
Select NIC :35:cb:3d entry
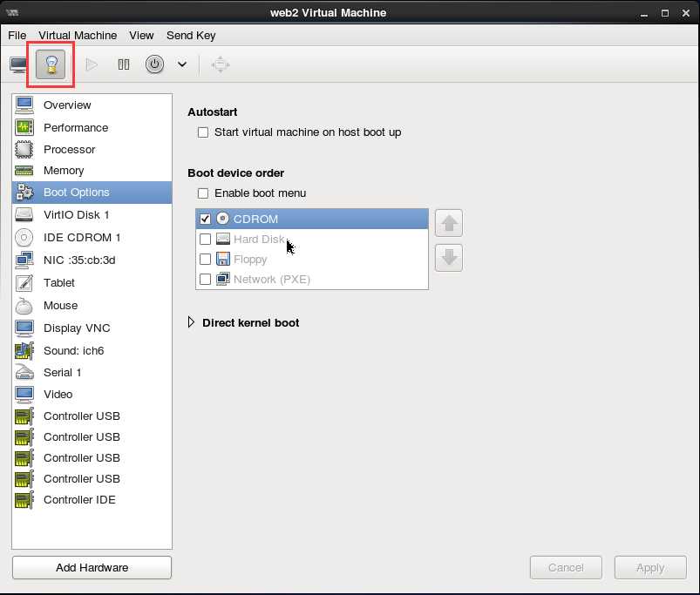(92, 260)
